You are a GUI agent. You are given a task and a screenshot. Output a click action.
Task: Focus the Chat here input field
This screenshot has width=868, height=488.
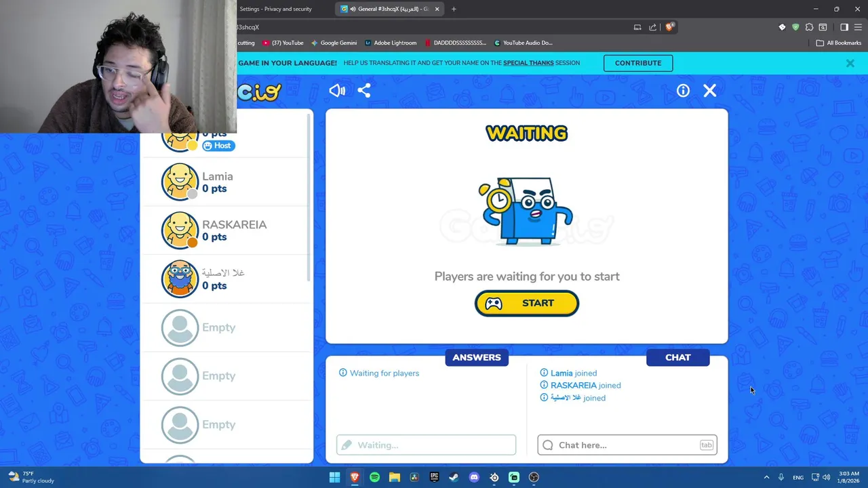pos(627,445)
